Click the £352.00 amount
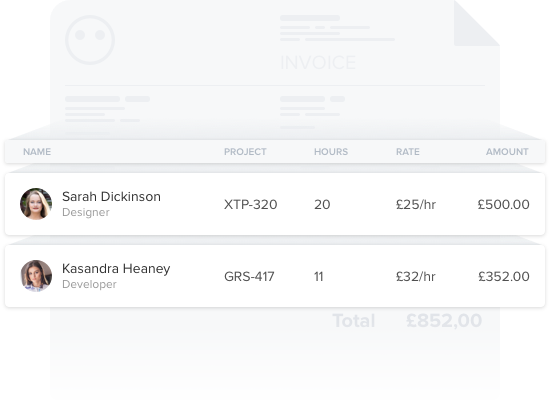 coord(504,276)
